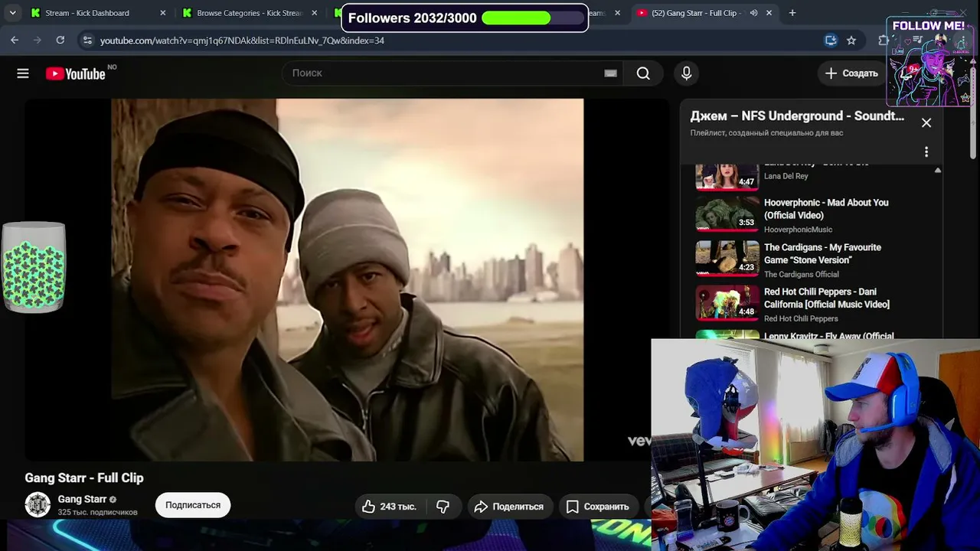This screenshot has height=551, width=980.
Task: Click the Джем – NFS Underground playlist title
Action: [x=797, y=116]
